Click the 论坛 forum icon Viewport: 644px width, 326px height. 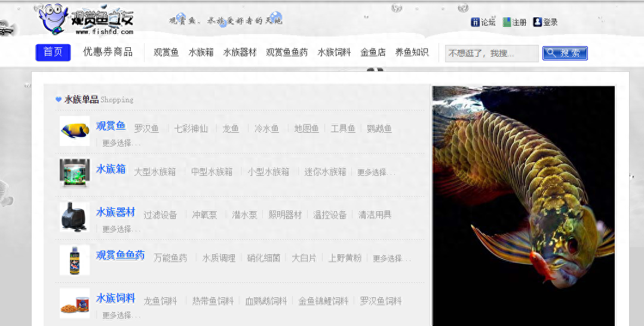point(476,22)
